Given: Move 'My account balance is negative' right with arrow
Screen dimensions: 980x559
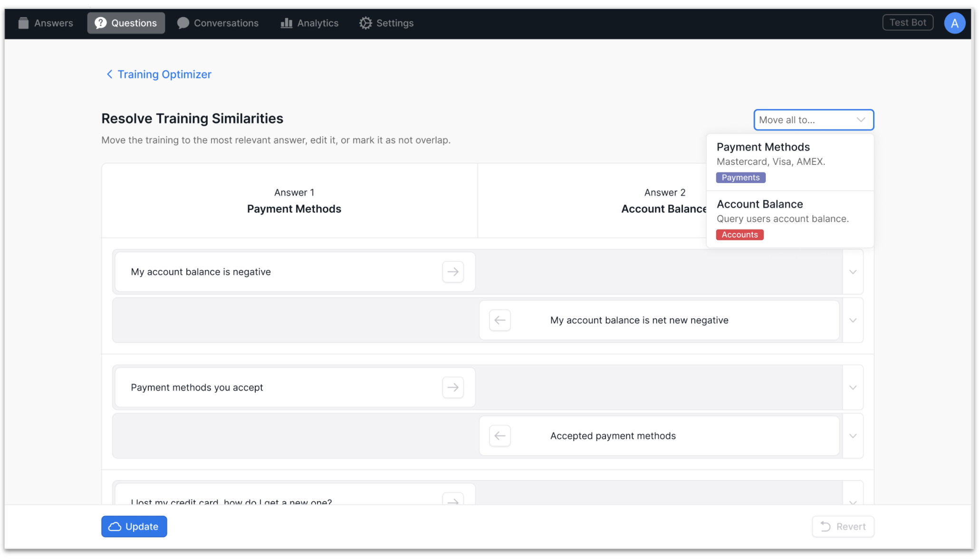Looking at the screenshot, I should [452, 272].
